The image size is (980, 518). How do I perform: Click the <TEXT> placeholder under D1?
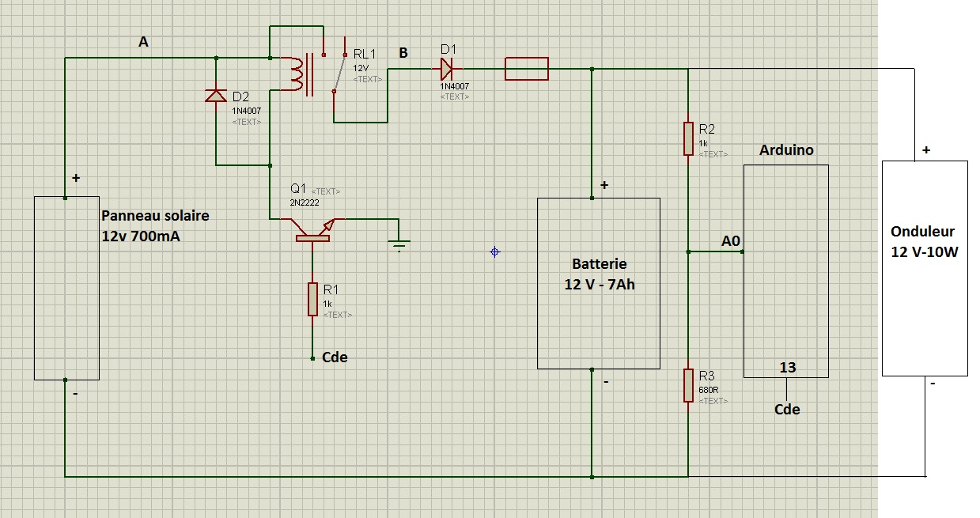(455, 96)
